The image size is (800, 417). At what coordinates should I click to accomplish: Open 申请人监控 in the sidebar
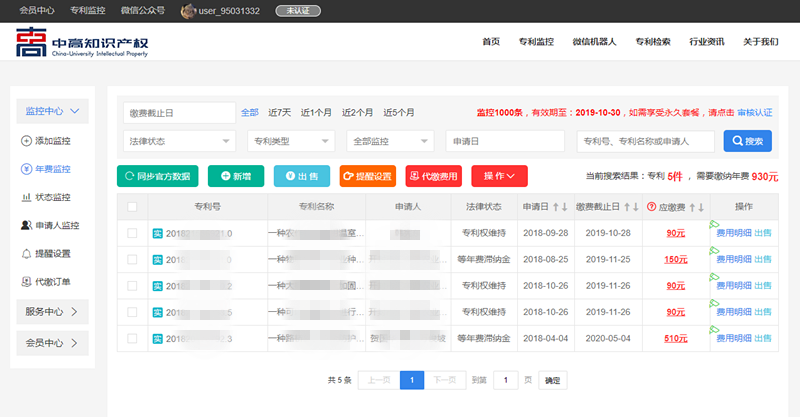click(x=49, y=225)
